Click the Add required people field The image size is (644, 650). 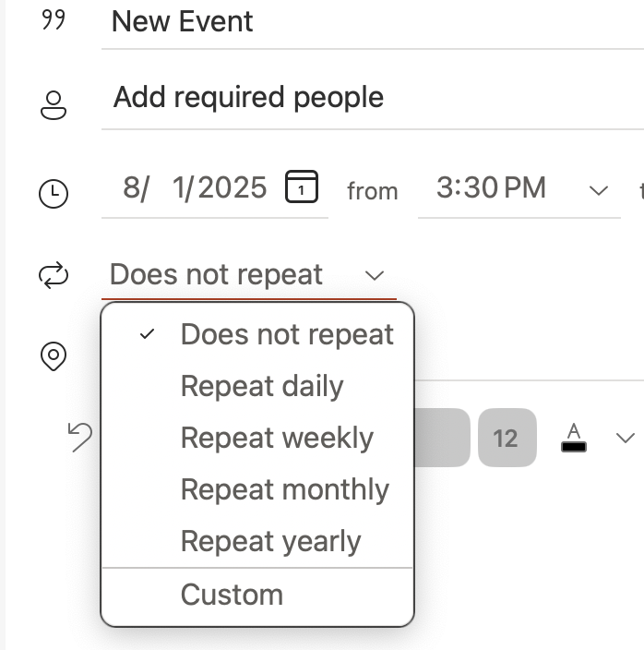369,97
